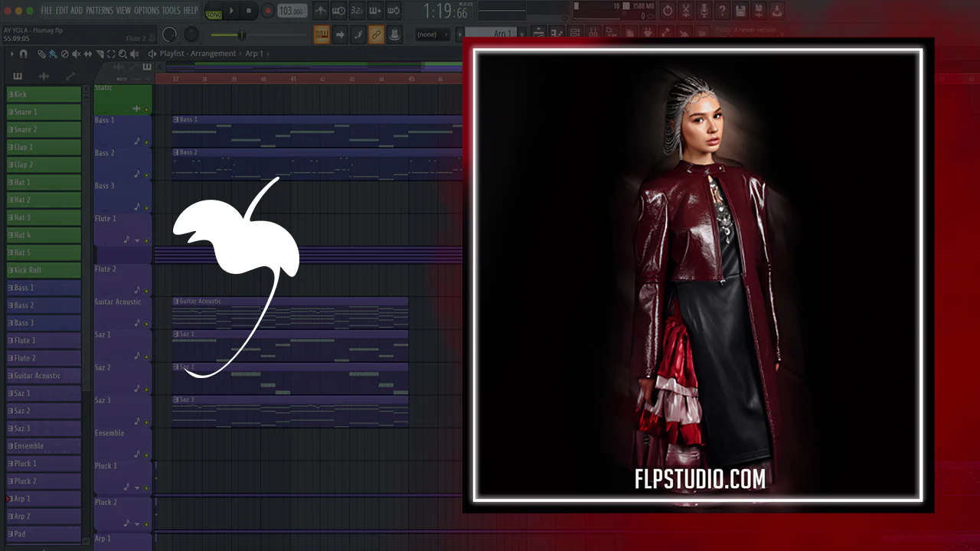This screenshot has height=551, width=980.
Task: Toggle the metronome icon
Action: click(320, 11)
